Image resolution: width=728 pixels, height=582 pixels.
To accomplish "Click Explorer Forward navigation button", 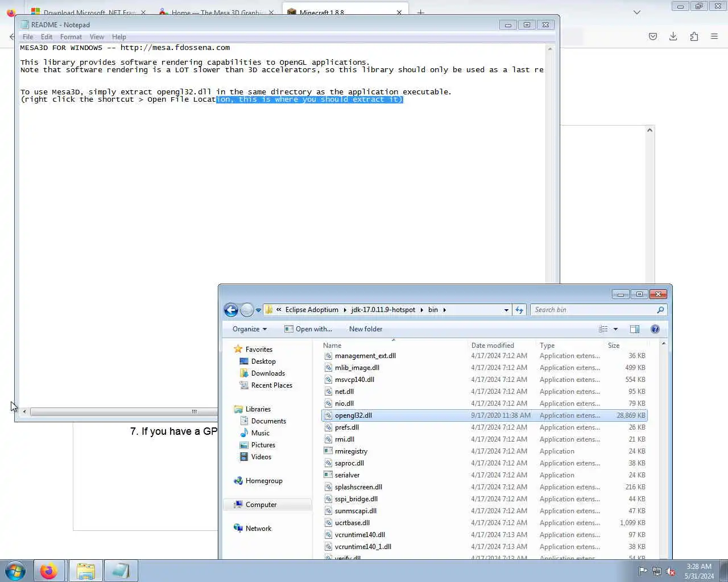I will coord(247,310).
